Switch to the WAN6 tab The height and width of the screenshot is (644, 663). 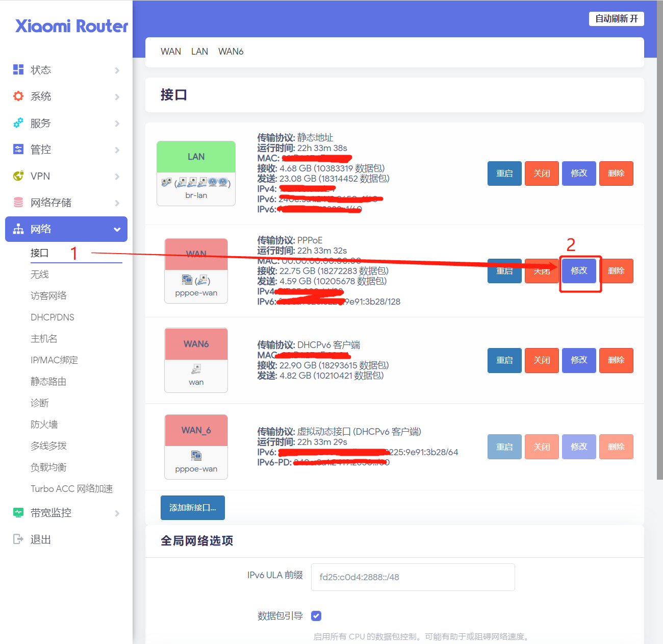point(231,52)
